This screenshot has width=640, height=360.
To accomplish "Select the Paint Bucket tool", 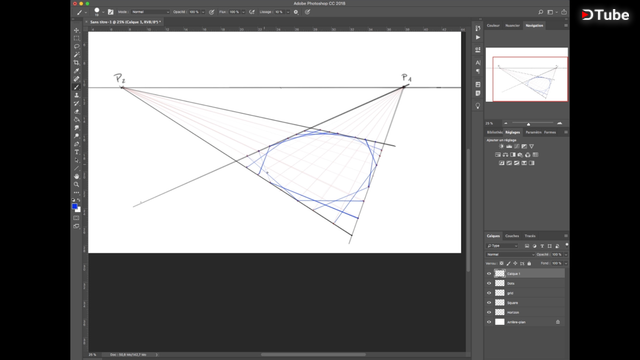I will tap(76, 120).
